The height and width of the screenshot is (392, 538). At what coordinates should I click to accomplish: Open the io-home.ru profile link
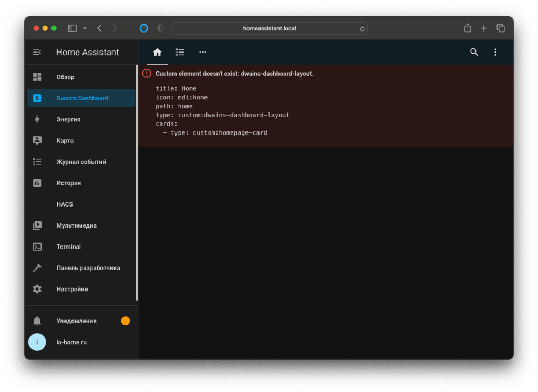click(71, 342)
